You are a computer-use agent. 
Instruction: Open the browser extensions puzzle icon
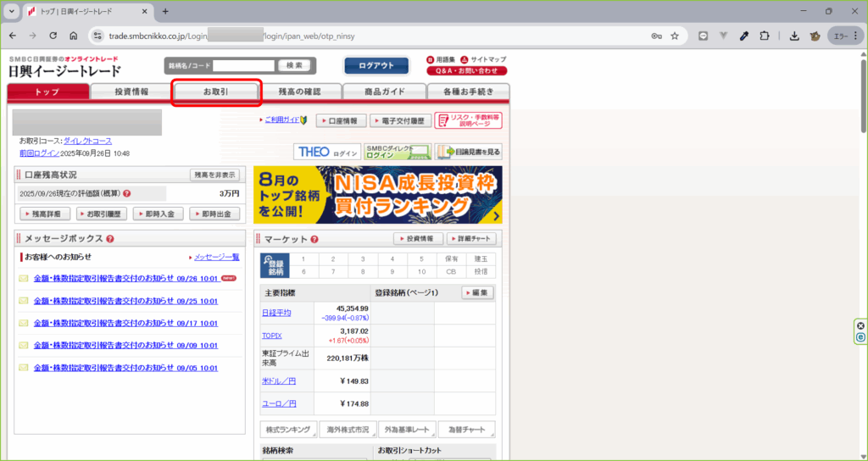(765, 36)
